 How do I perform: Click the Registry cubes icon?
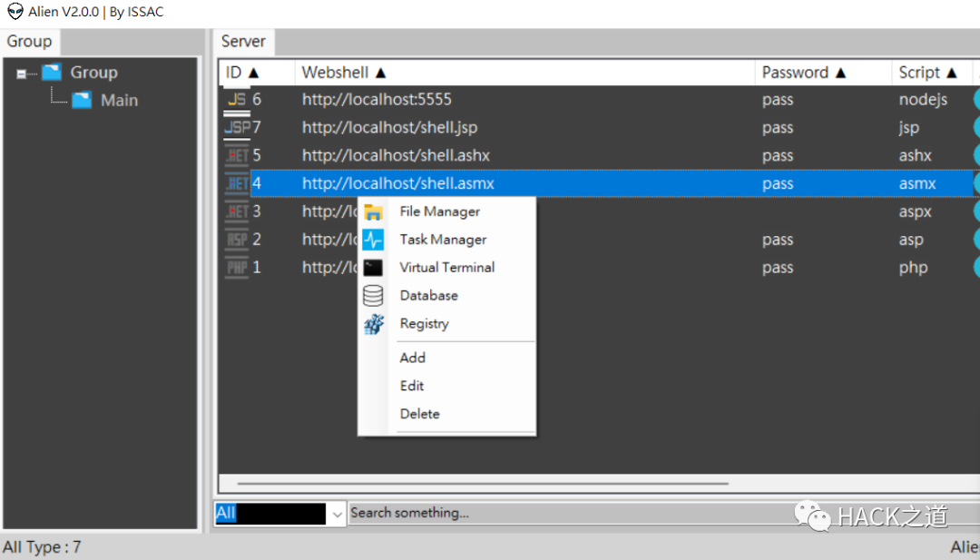(374, 324)
